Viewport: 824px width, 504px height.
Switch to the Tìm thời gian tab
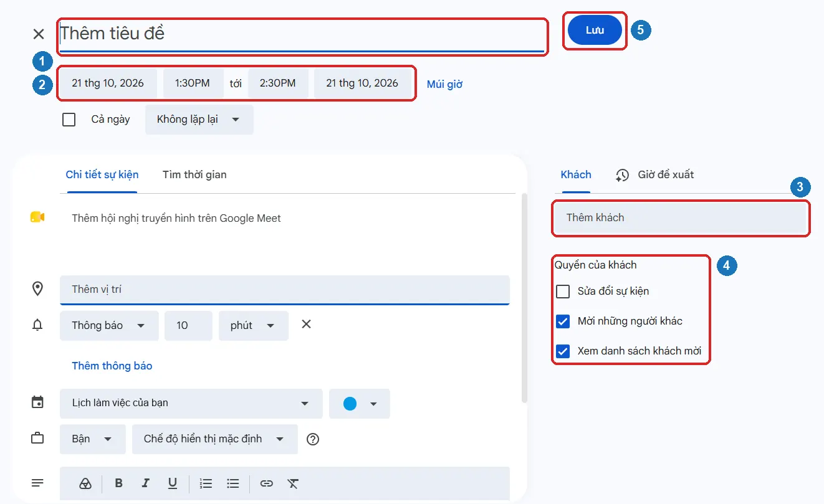(194, 174)
